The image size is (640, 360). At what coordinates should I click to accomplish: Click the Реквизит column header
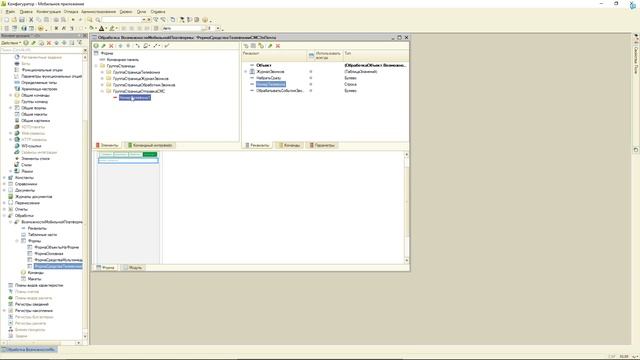tap(273, 55)
